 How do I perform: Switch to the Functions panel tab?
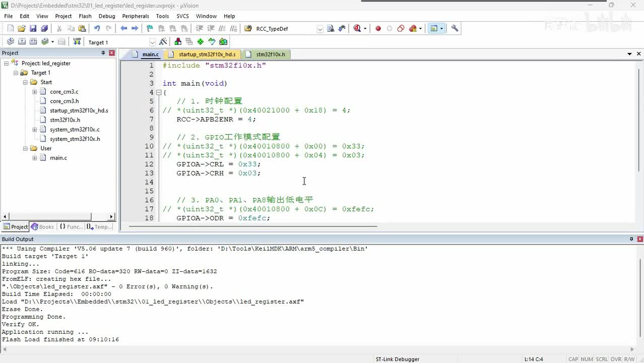(71, 227)
